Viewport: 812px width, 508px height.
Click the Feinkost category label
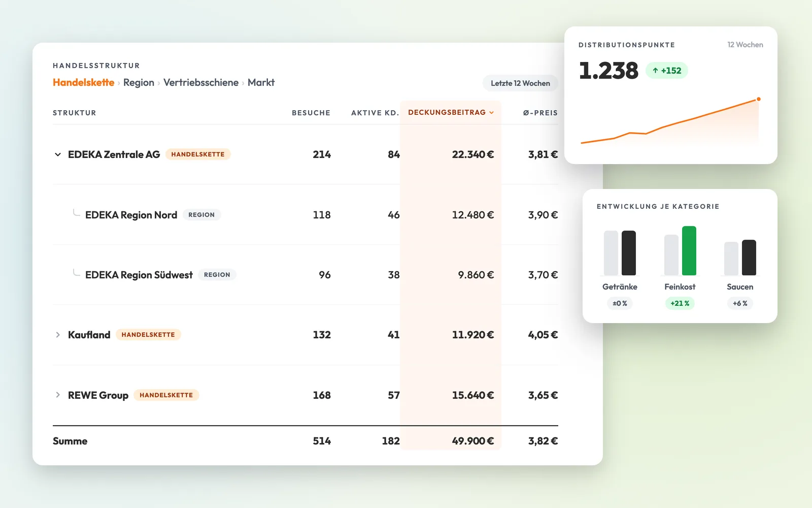point(680,287)
